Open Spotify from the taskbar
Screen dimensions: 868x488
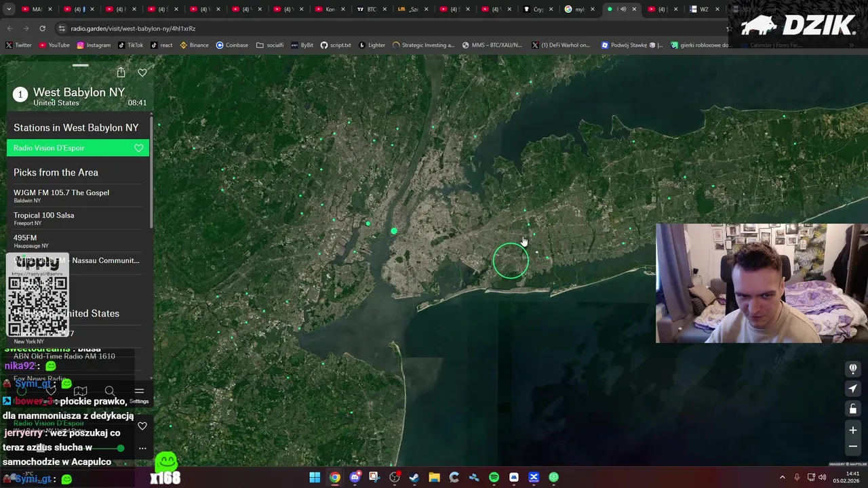[x=494, y=477]
